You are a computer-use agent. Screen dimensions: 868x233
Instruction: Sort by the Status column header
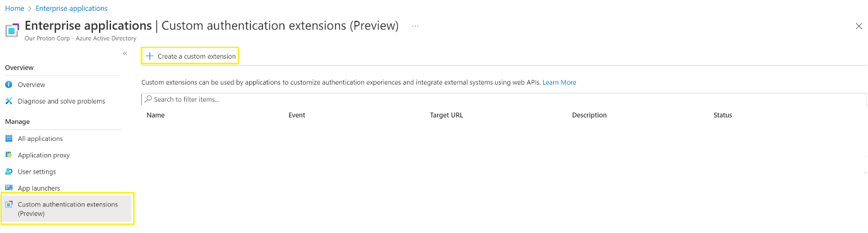coord(722,115)
